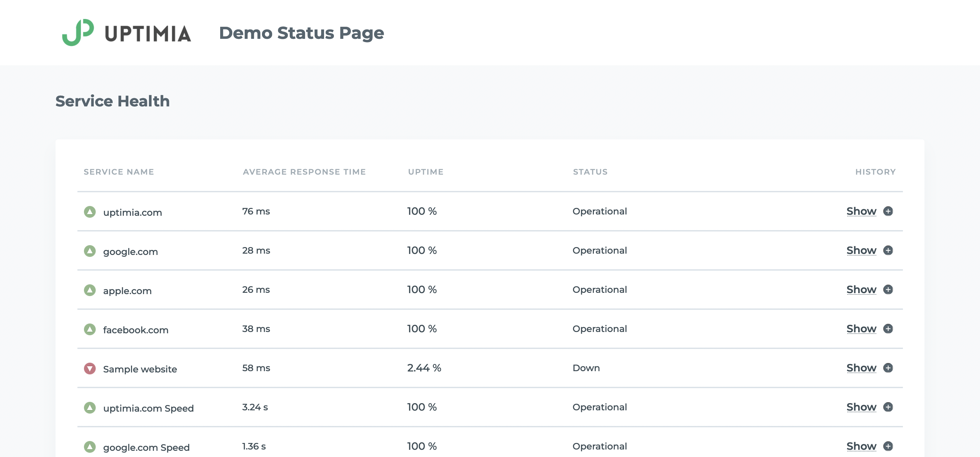This screenshot has height=457, width=980.
Task: Click red down-status icon for Sample website
Action: 90,369
